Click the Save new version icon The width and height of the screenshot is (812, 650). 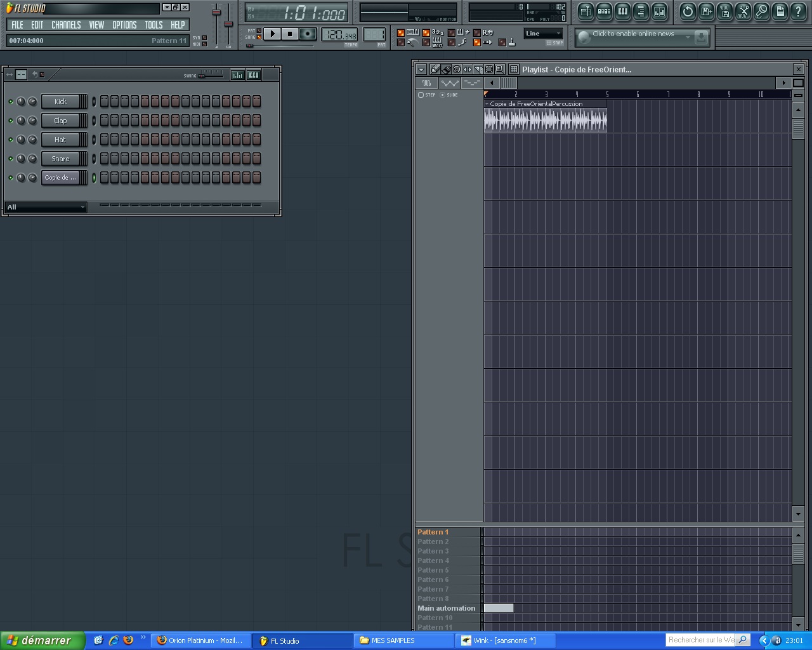coord(706,11)
